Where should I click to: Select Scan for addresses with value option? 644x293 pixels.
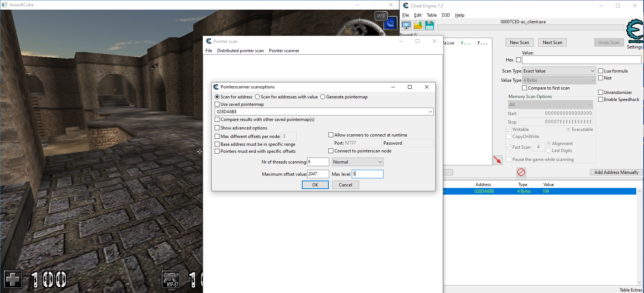(x=258, y=97)
